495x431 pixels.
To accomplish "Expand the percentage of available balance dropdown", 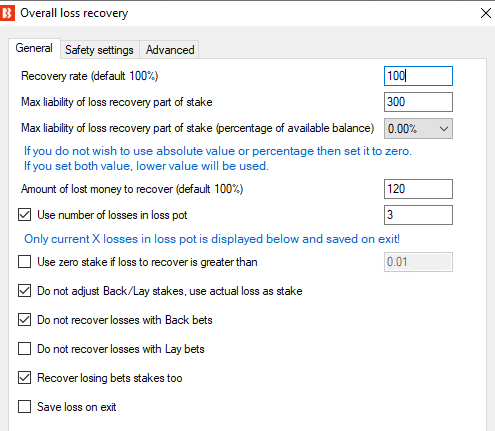I will [418, 129].
